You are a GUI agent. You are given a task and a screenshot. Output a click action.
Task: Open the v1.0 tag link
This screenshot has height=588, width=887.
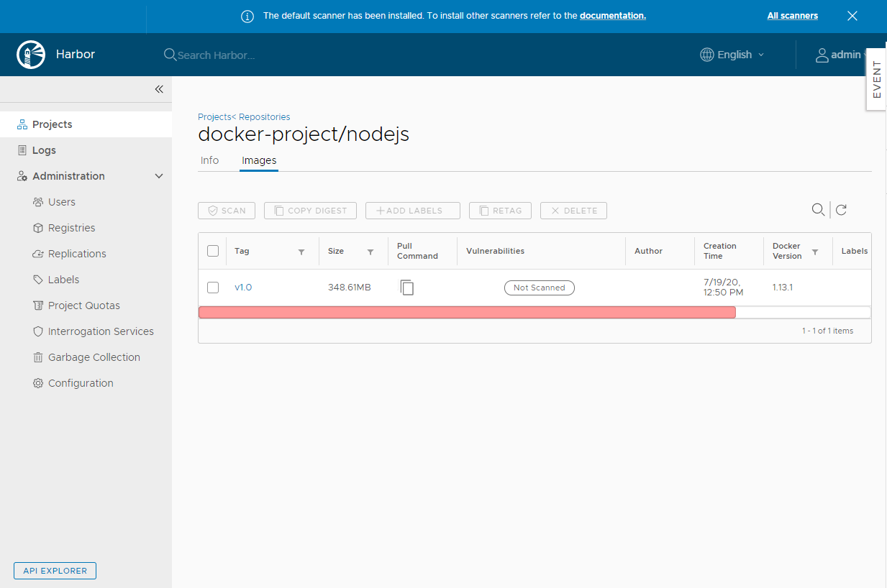coord(243,288)
